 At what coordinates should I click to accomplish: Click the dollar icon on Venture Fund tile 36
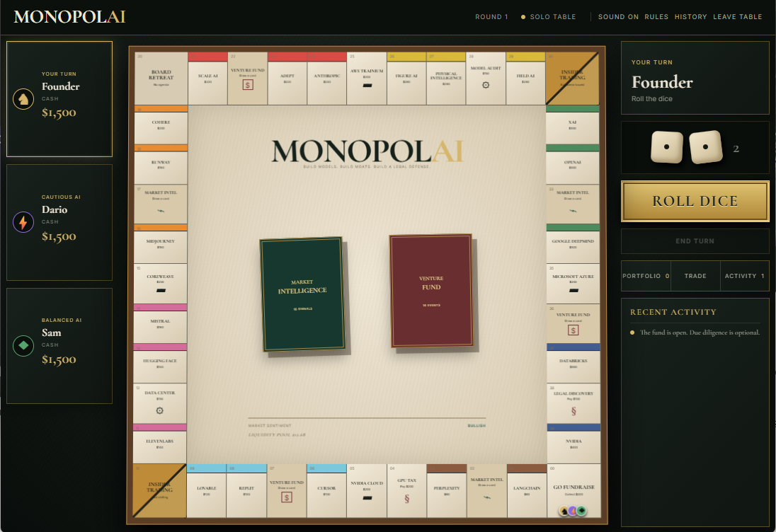click(x=573, y=330)
